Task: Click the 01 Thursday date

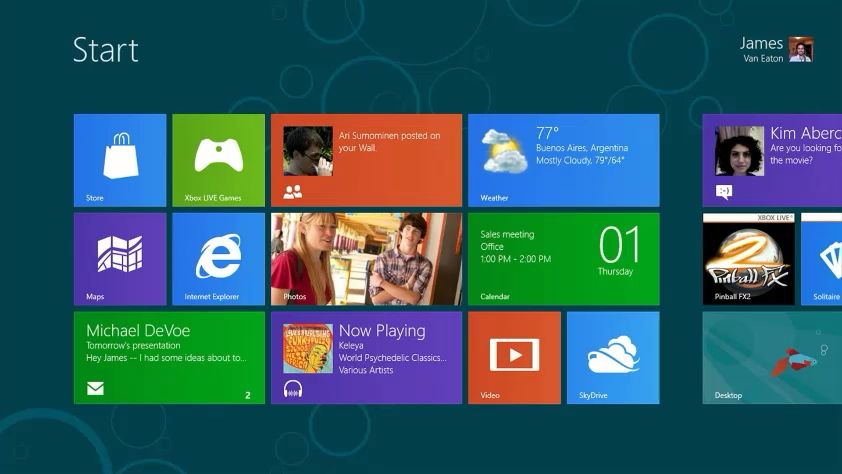Action: click(619, 251)
